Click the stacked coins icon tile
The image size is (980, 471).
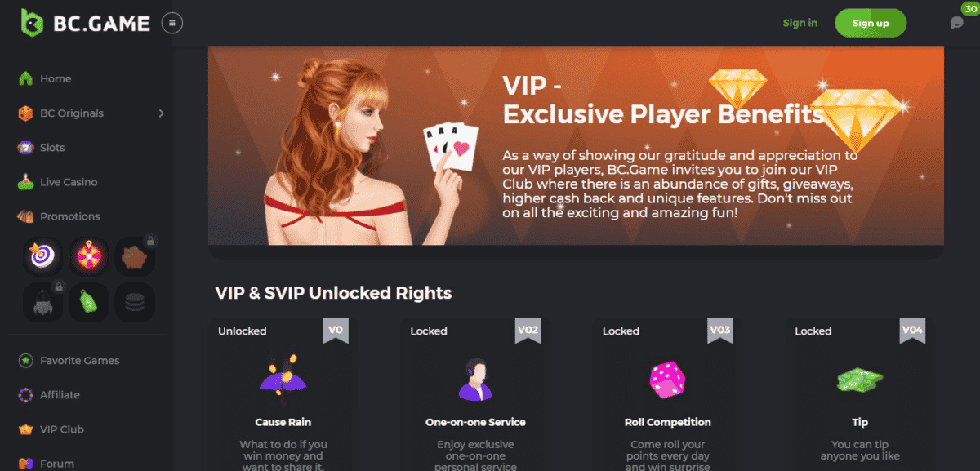[x=135, y=301]
